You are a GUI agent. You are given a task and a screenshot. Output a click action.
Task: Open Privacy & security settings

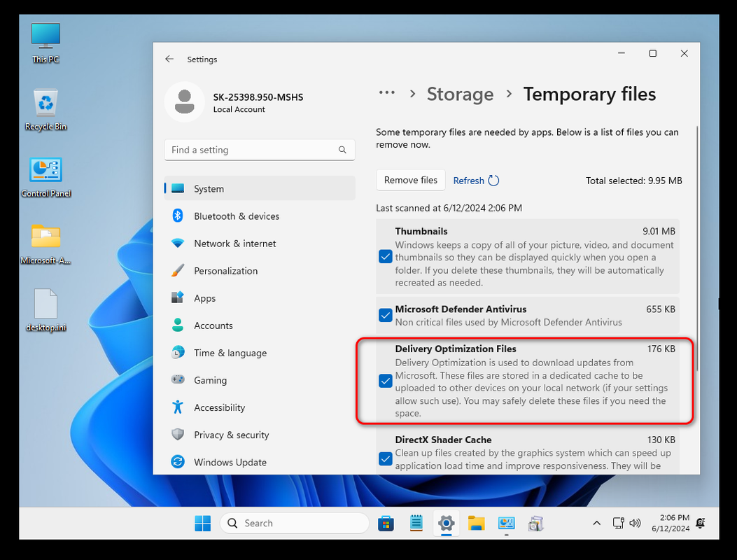pyautogui.click(x=260, y=435)
